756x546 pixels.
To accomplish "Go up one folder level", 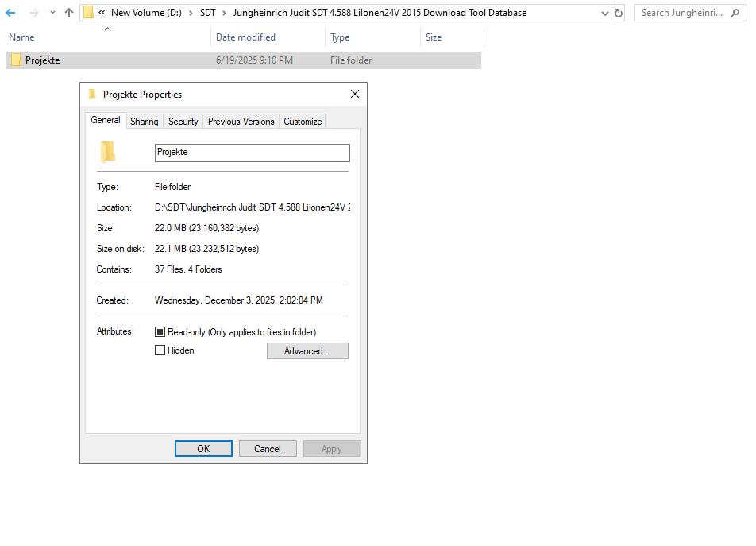I will click(x=68, y=13).
